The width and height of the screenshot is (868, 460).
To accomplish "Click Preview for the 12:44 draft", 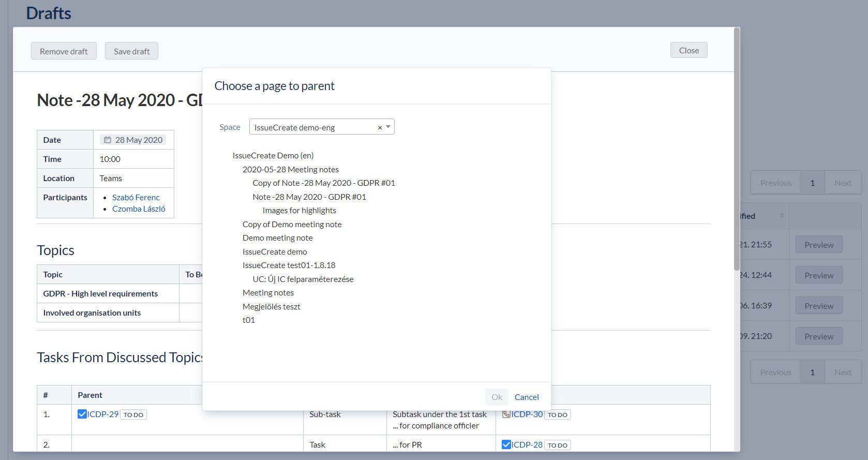I will pos(819,275).
